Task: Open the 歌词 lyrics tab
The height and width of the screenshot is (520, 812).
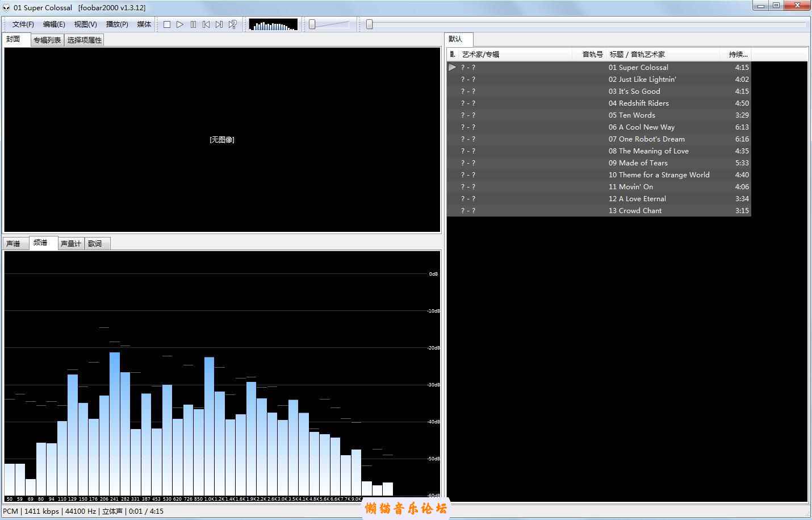Action: click(x=97, y=244)
